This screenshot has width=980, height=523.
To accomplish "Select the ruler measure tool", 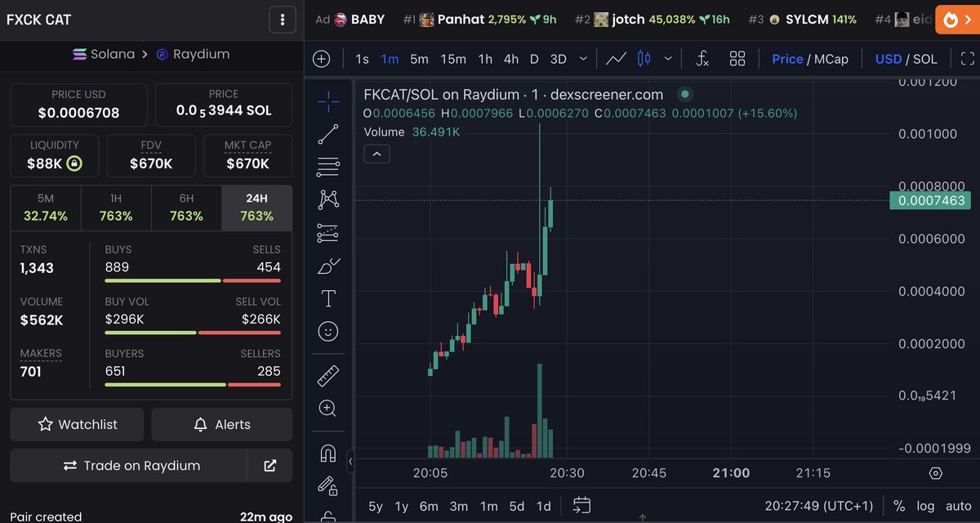I will pos(328,376).
